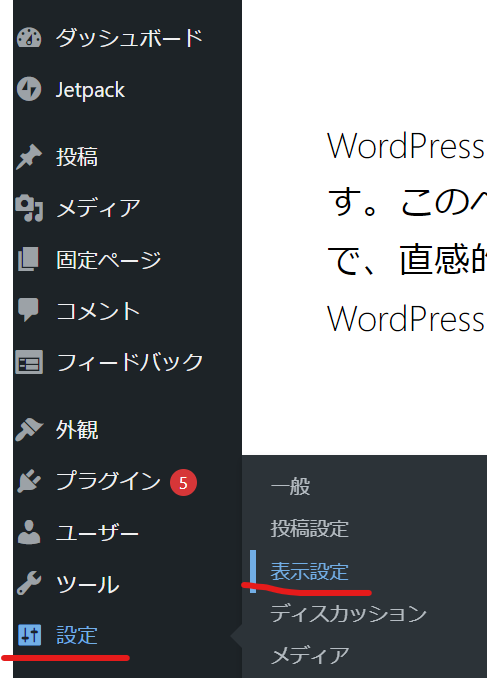487x678 pixels.
Task: Click the Dashboard gauge icon
Action: tap(29, 38)
